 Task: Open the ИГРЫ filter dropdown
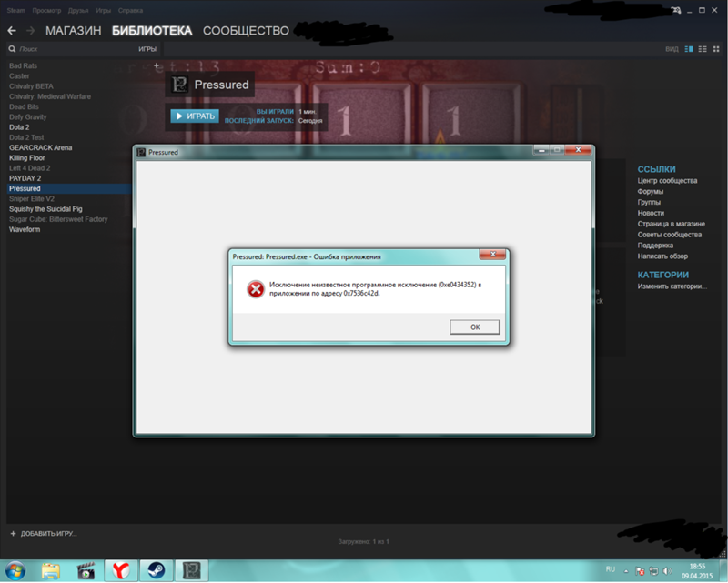point(147,49)
